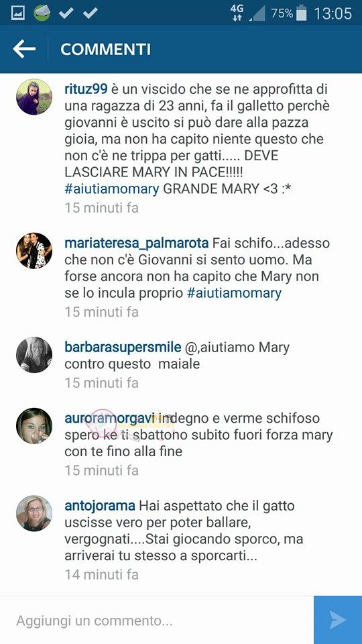The width and height of the screenshot is (362, 644).
Task: Focus the Aggiungi un commento field
Action: pos(157,620)
